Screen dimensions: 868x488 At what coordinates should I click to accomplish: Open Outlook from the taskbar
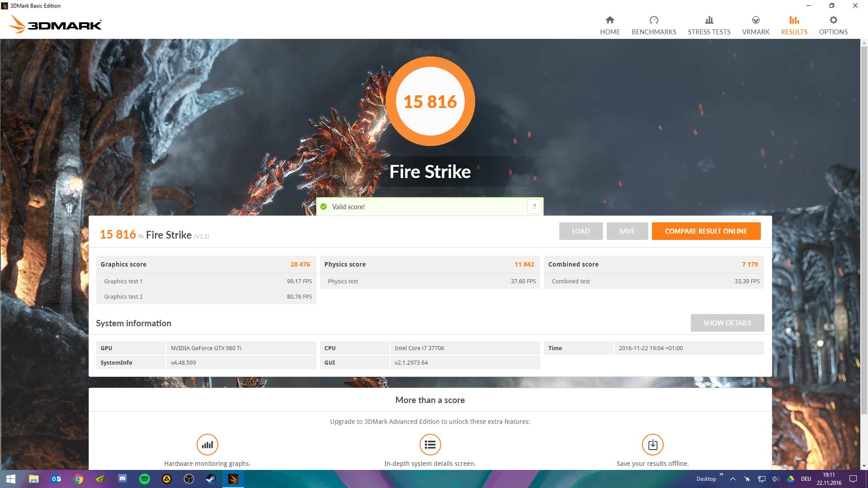click(x=56, y=479)
